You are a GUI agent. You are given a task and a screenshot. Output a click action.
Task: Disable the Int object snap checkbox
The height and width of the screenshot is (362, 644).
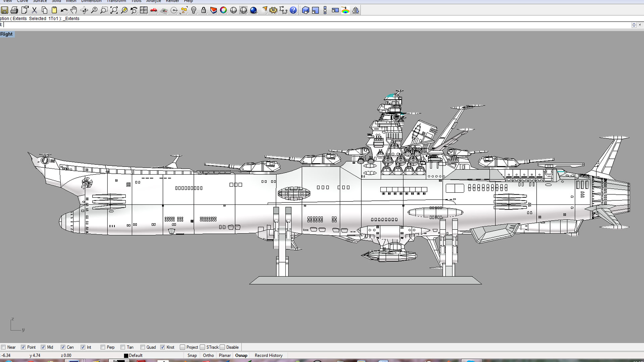point(83,347)
